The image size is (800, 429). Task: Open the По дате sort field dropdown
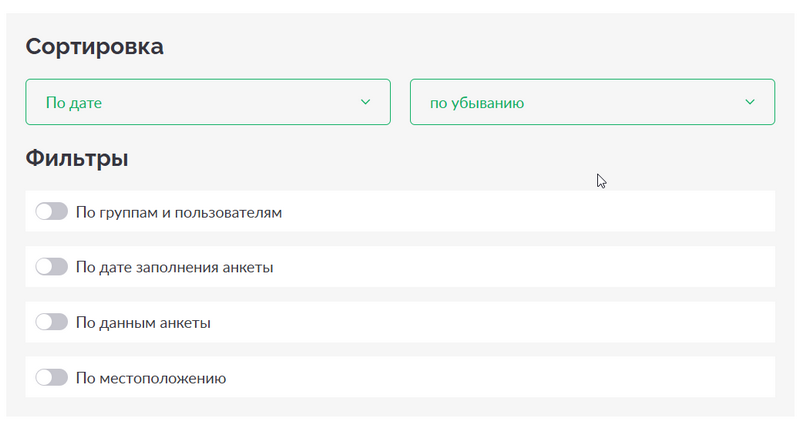click(208, 102)
